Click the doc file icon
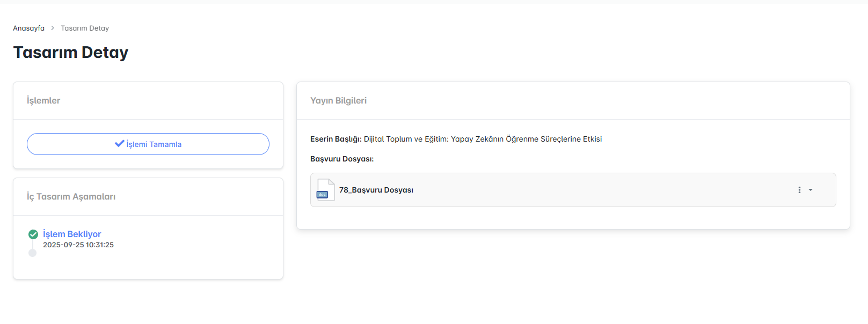The image size is (868, 324). tap(325, 190)
